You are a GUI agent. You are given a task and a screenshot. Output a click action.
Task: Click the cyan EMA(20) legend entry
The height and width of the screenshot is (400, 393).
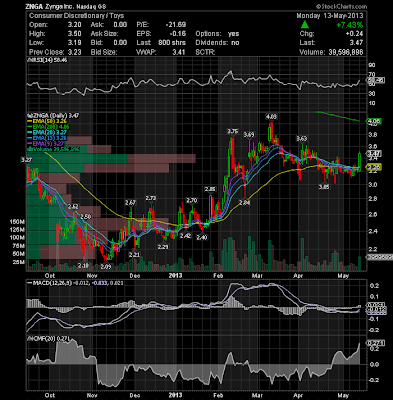47,132
